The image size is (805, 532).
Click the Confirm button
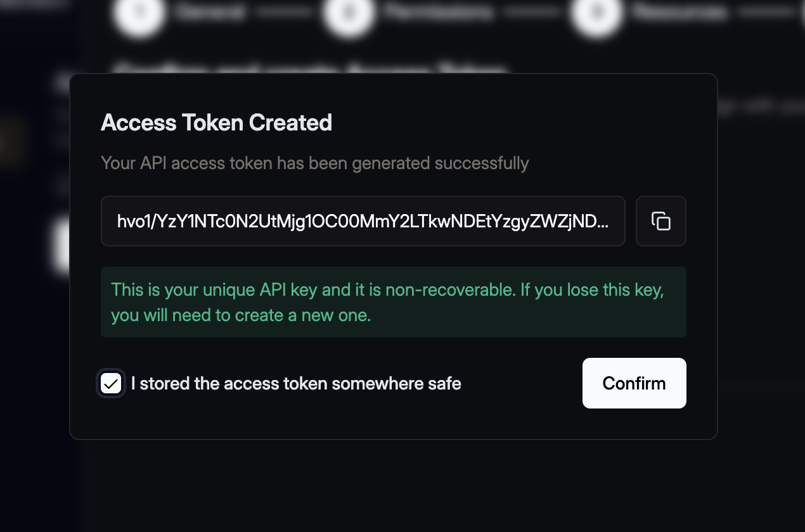(634, 383)
